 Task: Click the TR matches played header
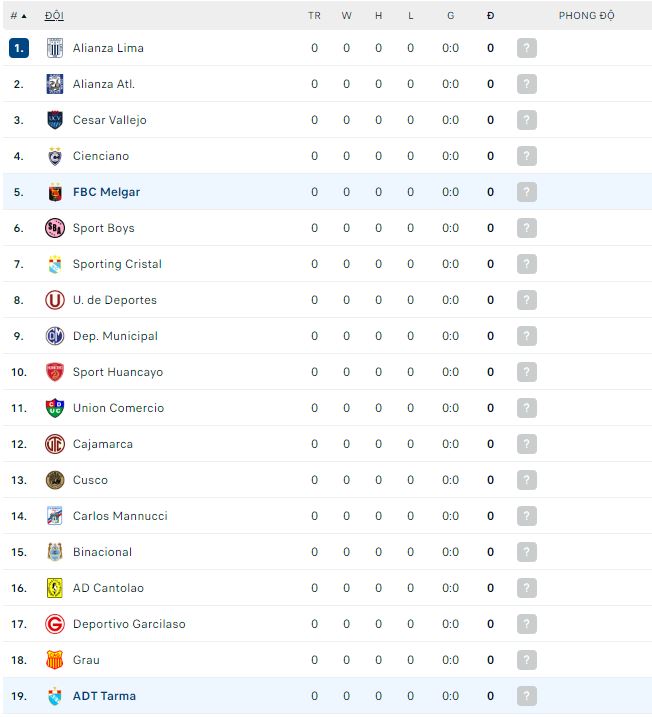pos(314,16)
